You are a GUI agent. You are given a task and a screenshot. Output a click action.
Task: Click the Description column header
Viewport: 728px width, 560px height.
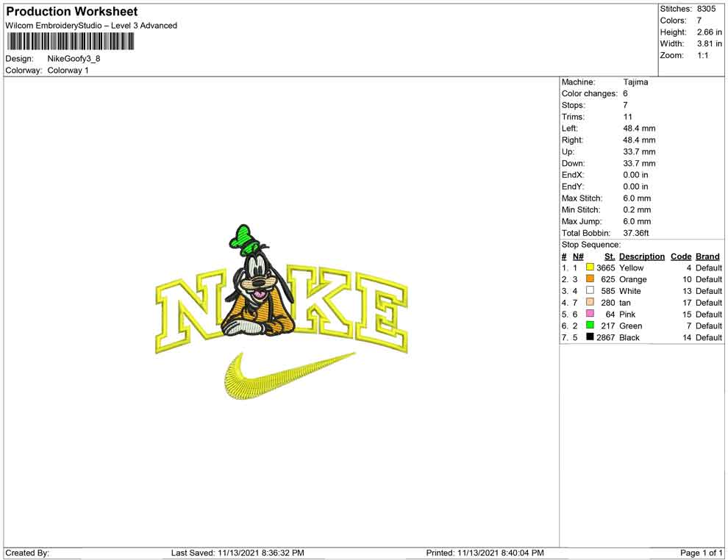(x=642, y=256)
